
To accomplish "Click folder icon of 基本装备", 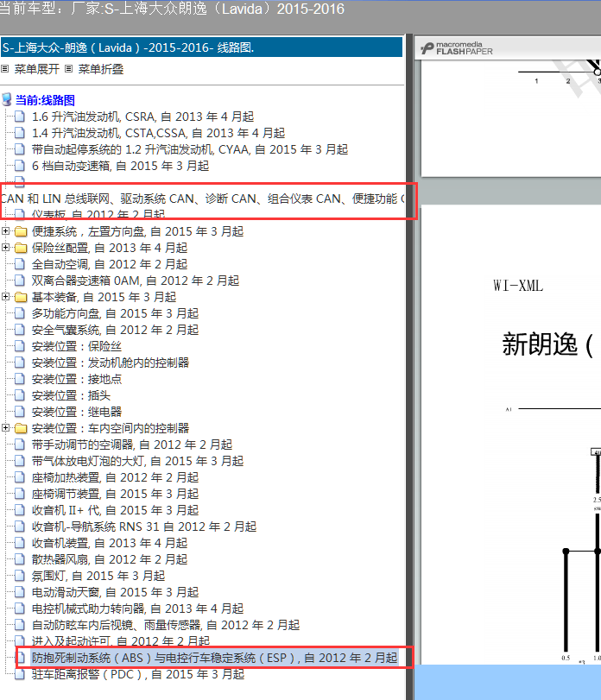I will click(21, 297).
